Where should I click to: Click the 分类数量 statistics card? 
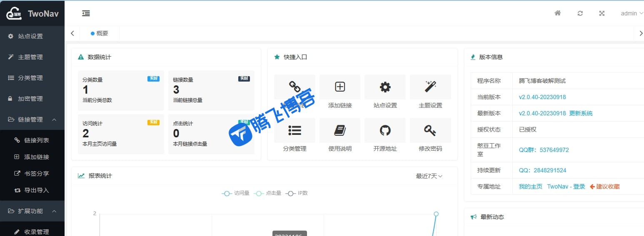[x=121, y=90]
